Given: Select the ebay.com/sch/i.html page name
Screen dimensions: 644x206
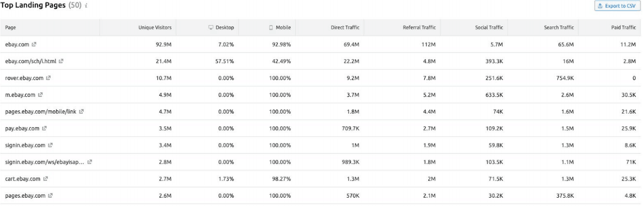Looking at the screenshot, I should tap(31, 61).
